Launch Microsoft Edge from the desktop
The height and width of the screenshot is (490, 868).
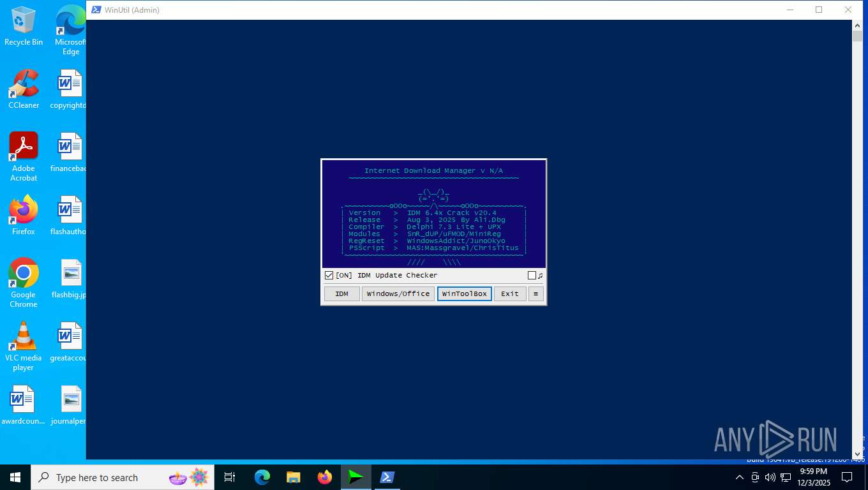[71, 30]
